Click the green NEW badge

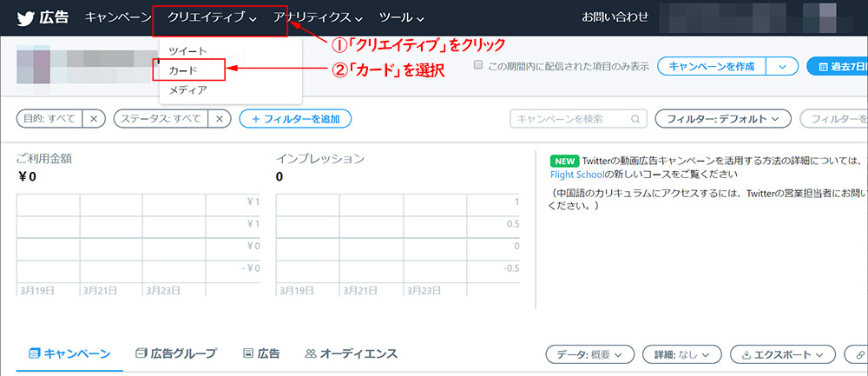tap(565, 162)
